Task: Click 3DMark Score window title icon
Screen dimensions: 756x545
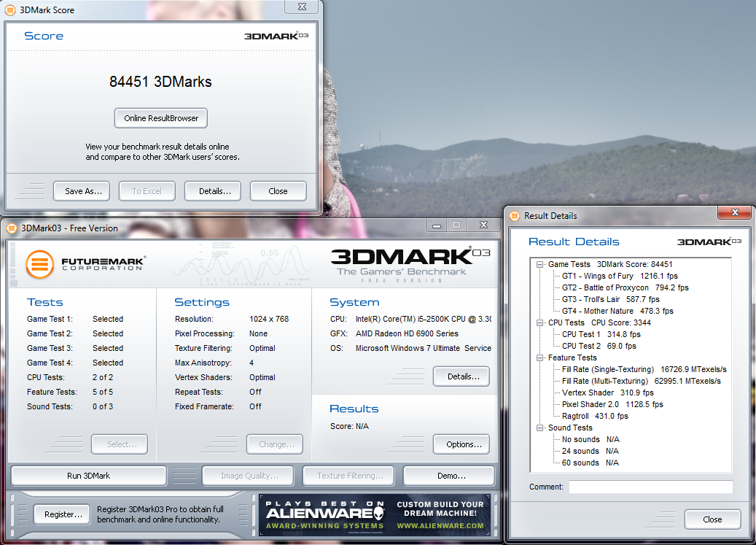Action: 10,9
